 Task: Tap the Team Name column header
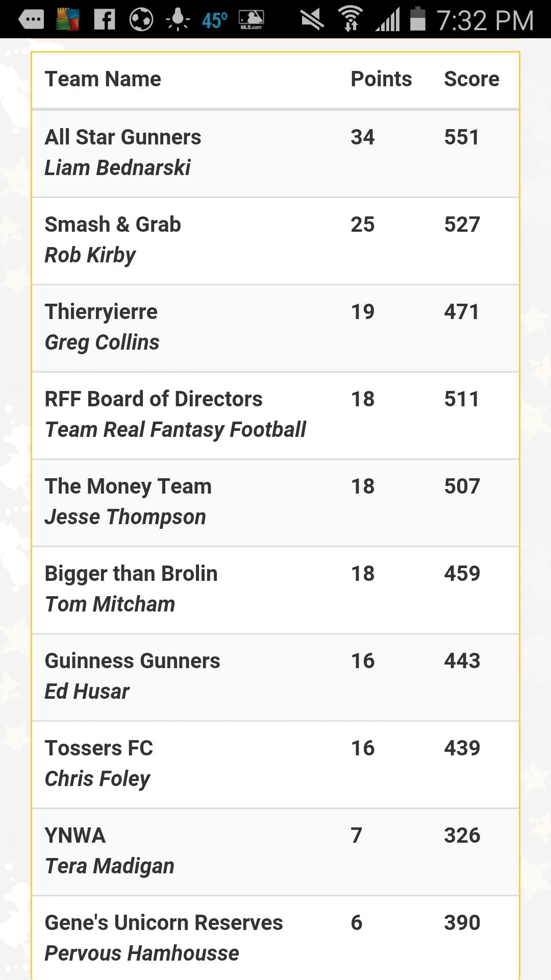(103, 79)
